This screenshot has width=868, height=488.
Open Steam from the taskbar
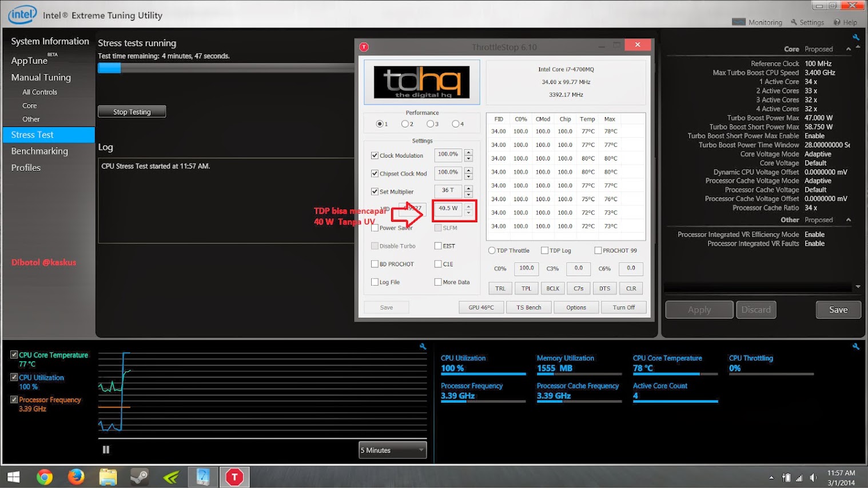pos(140,477)
